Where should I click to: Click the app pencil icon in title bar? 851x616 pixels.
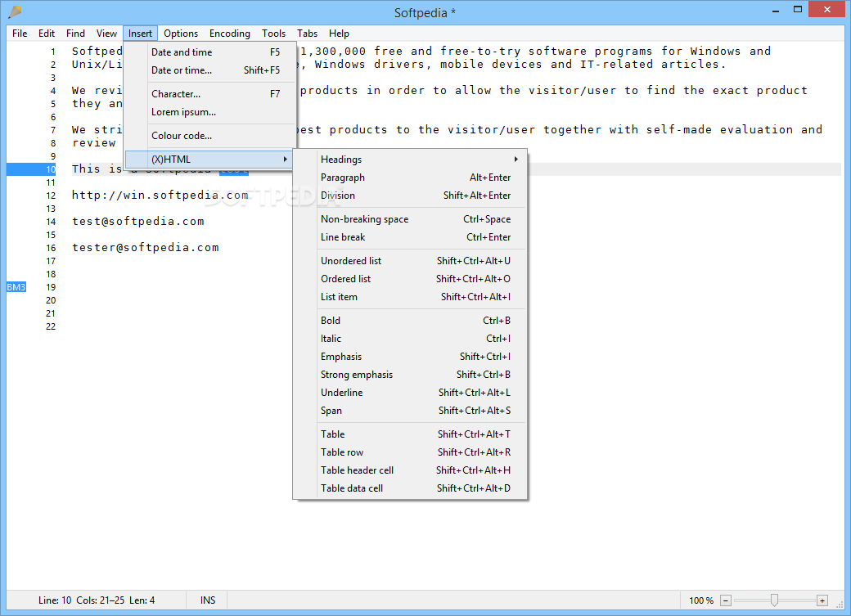16,11
